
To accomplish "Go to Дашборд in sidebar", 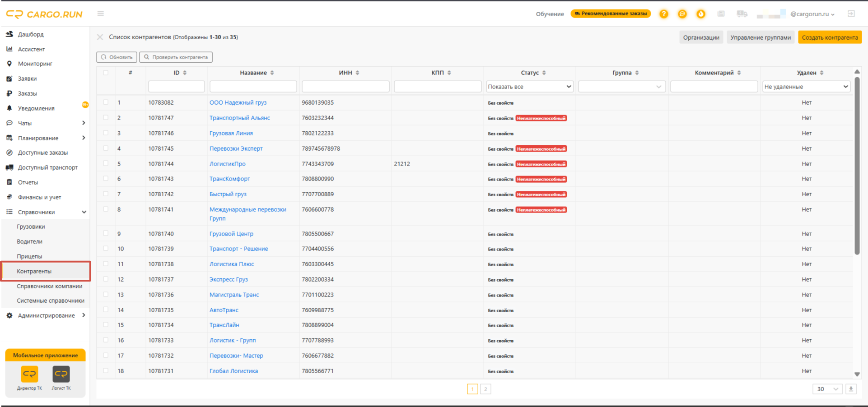I will pos(31,34).
